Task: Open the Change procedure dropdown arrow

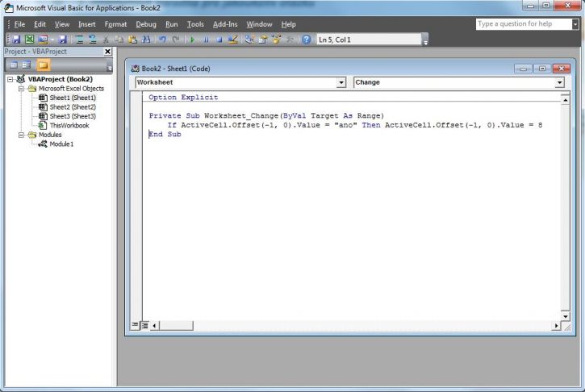Action: point(559,82)
